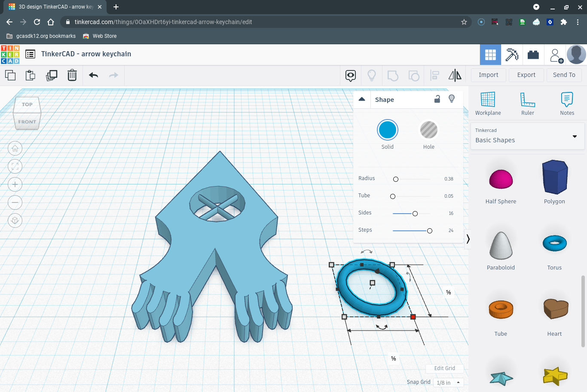Collapse the Shape inspector panel
Image resolution: width=587 pixels, height=392 pixels.
coord(362,99)
